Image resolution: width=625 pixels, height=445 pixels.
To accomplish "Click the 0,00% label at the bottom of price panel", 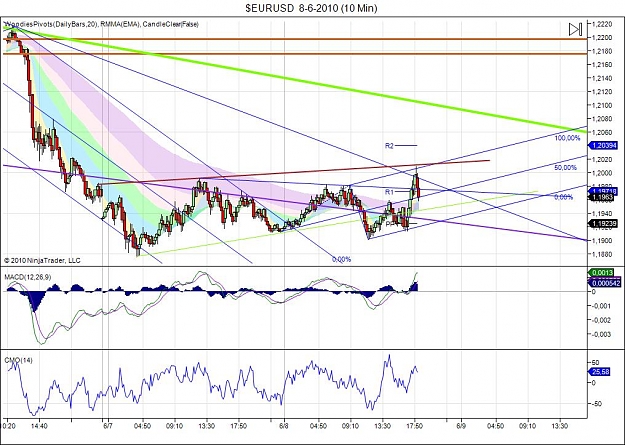I will pos(342,260).
